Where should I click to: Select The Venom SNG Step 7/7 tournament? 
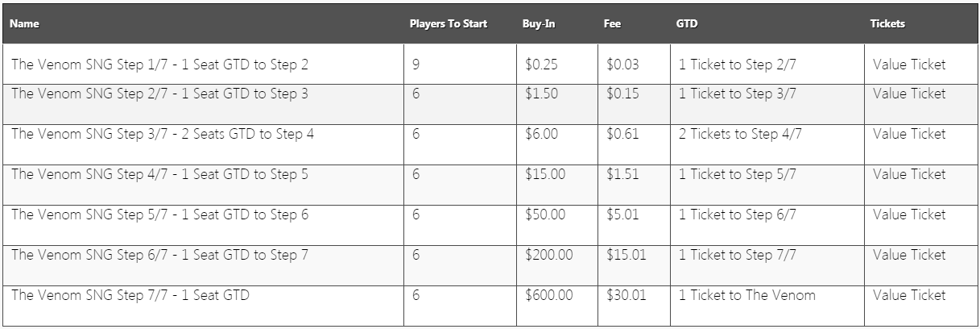coord(130,295)
